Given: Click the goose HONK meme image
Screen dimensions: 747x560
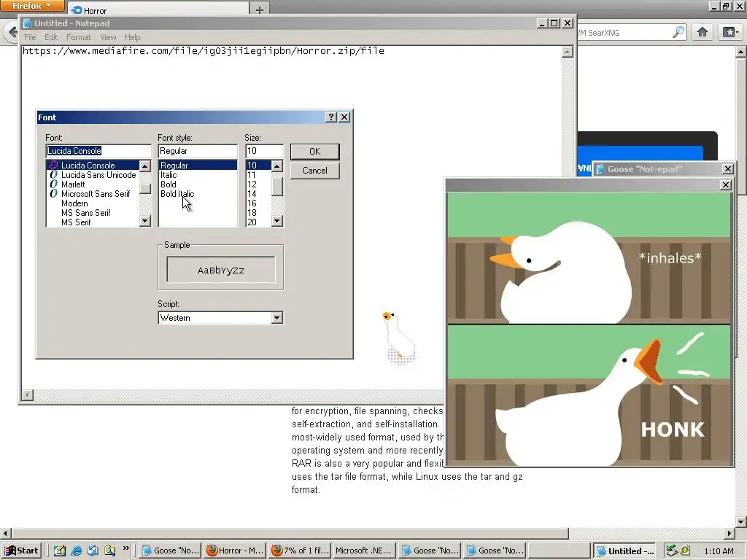Looking at the screenshot, I should pyautogui.click(x=589, y=329).
